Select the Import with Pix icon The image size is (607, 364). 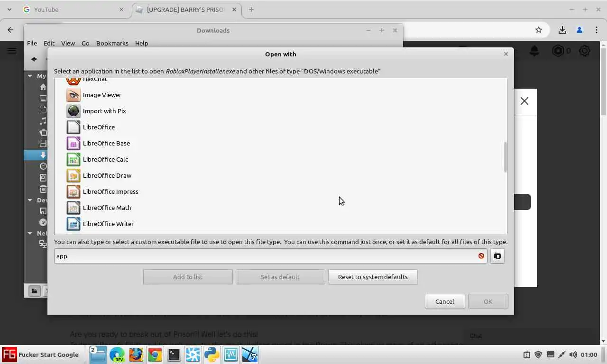click(x=74, y=111)
